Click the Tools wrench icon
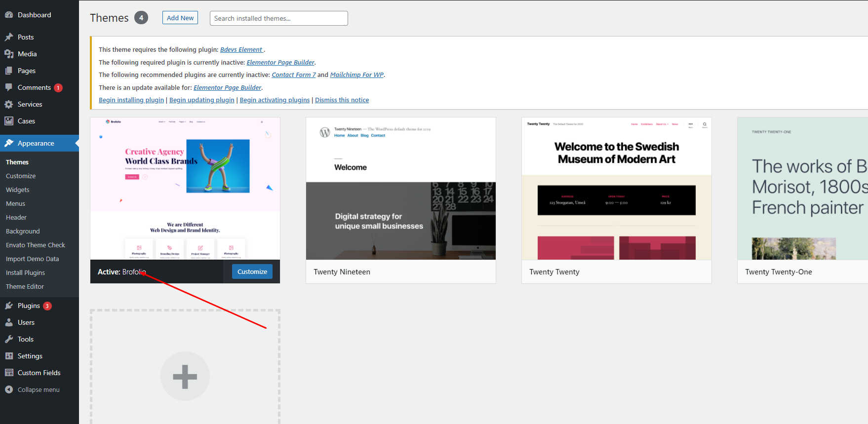The height and width of the screenshot is (424, 868). [x=9, y=339]
